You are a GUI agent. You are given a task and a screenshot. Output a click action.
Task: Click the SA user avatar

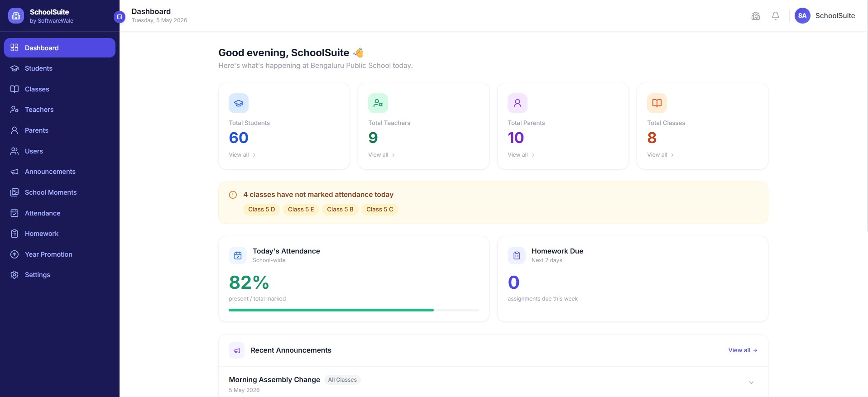click(802, 15)
